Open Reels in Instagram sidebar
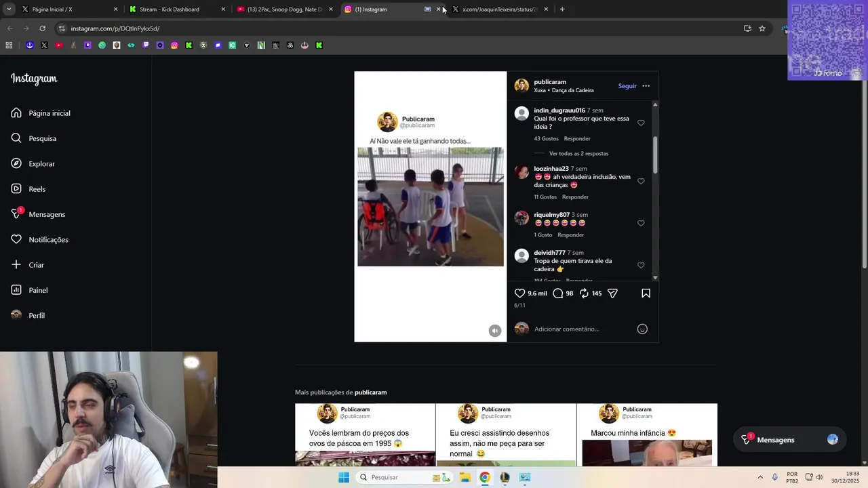This screenshot has width=868, height=488. [28, 189]
